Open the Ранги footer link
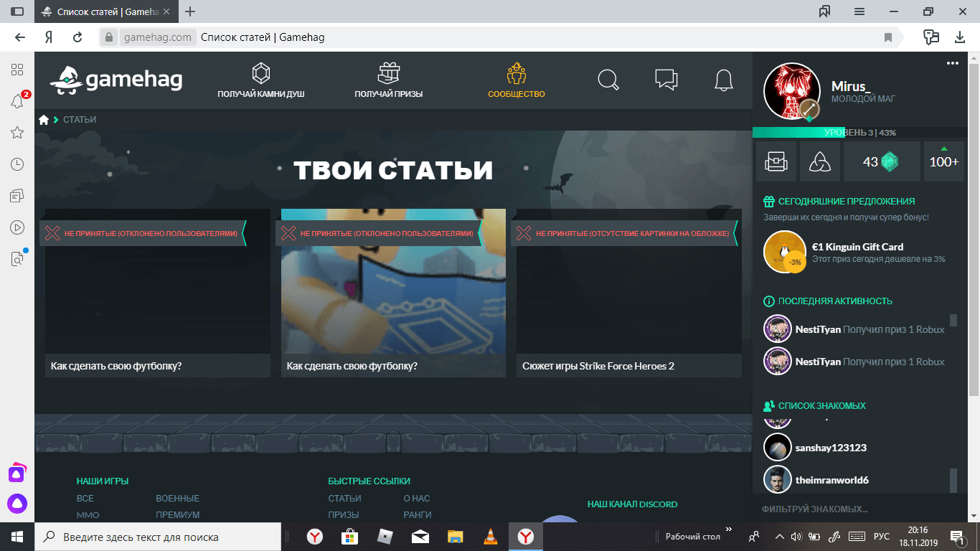This screenshot has width=980, height=551. pos(418,515)
